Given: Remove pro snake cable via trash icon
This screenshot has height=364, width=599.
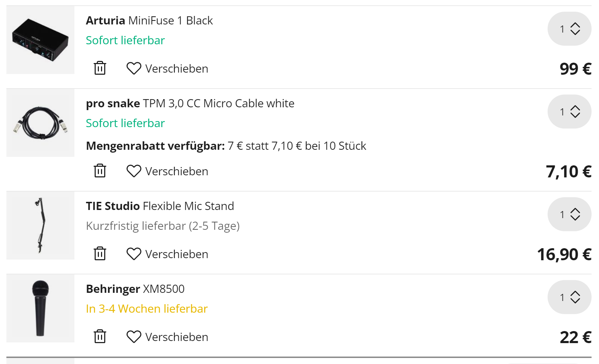Looking at the screenshot, I should [x=100, y=171].
